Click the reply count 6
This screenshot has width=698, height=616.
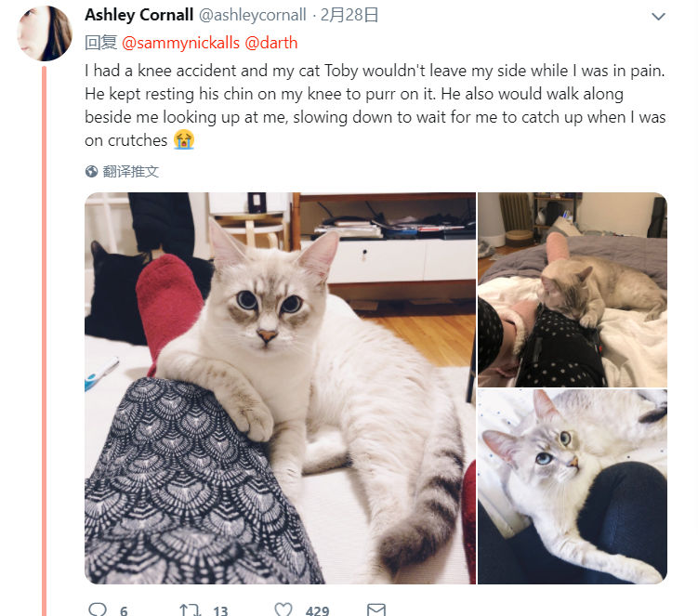[x=124, y=610]
